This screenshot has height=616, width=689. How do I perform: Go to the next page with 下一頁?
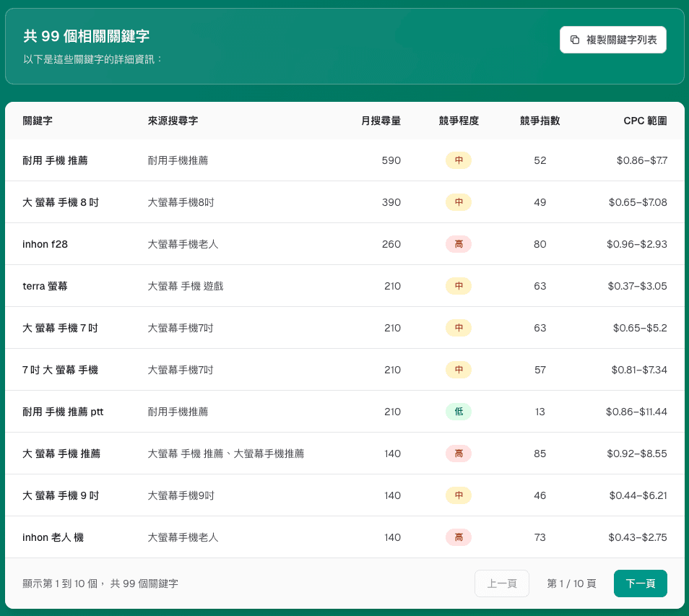pyautogui.click(x=640, y=584)
